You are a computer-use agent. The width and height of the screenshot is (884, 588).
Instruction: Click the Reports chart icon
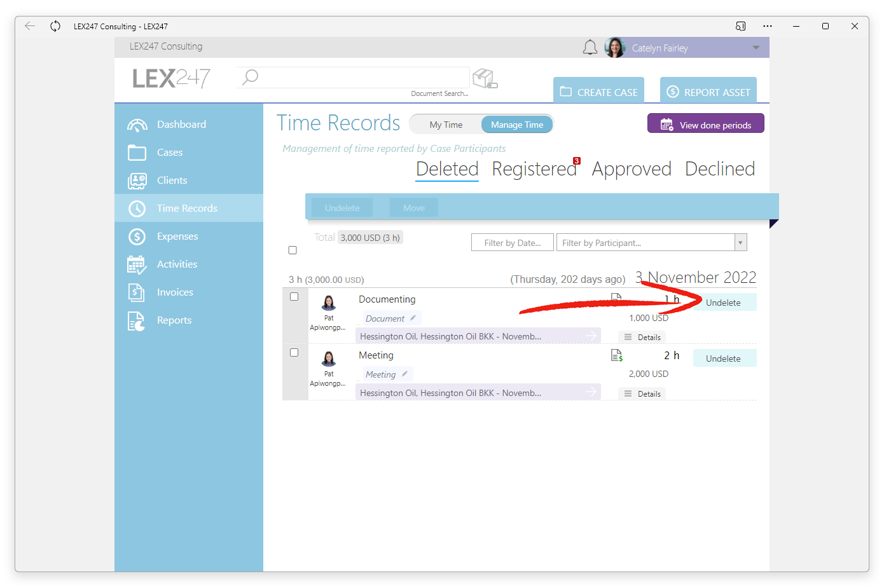[136, 321]
